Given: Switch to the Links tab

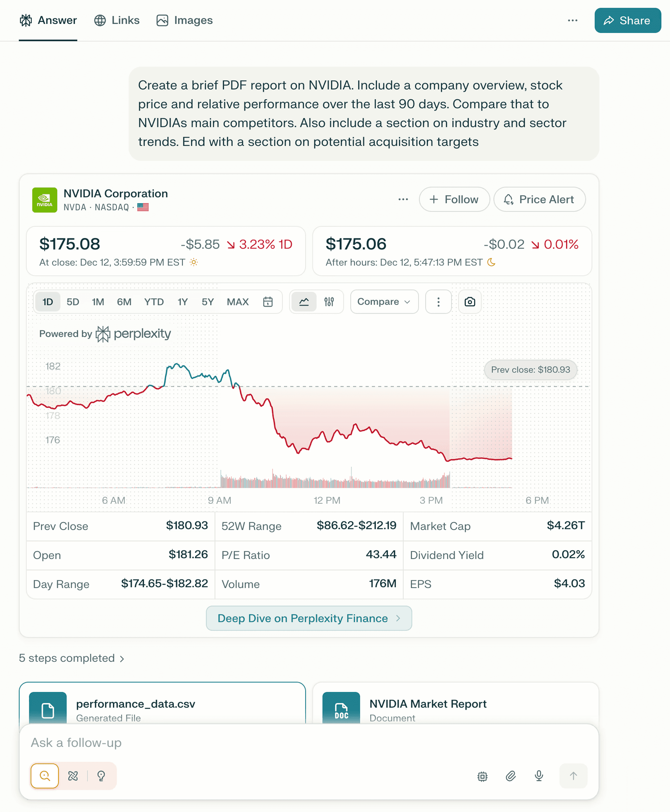Looking at the screenshot, I should click(x=117, y=20).
